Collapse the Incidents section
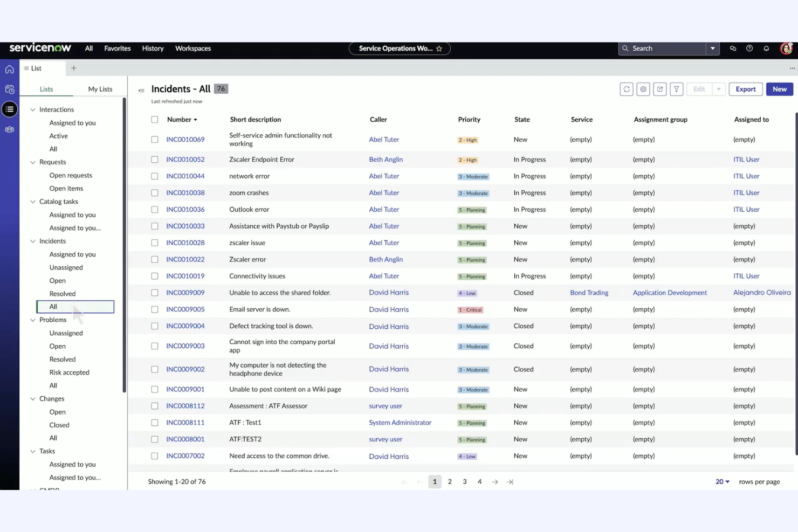Image resolution: width=798 pixels, height=532 pixels. [33, 241]
